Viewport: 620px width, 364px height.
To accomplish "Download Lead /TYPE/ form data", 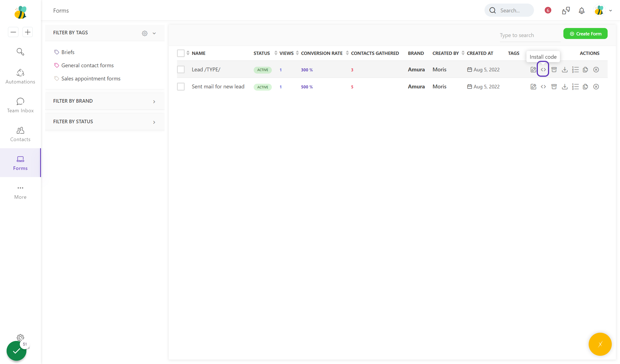I will pyautogui.click(x=565, y=70).
